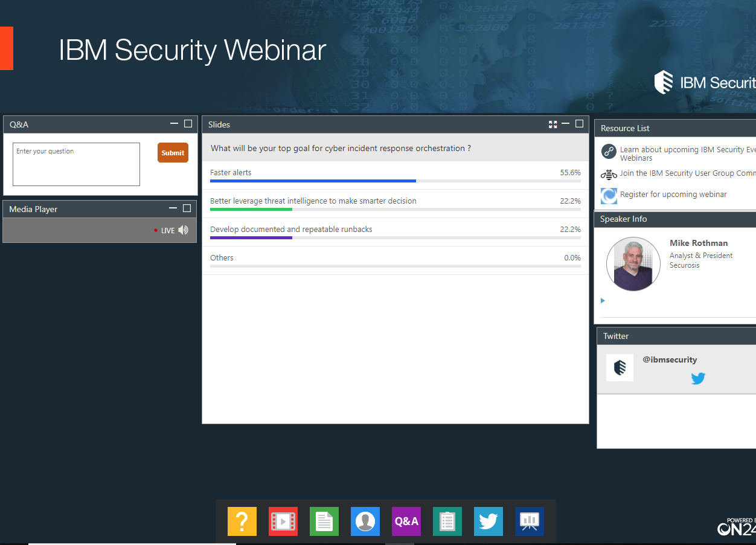Open the Twitter widget dock icon
Screen dimensions: 756x545
point(489,521)
